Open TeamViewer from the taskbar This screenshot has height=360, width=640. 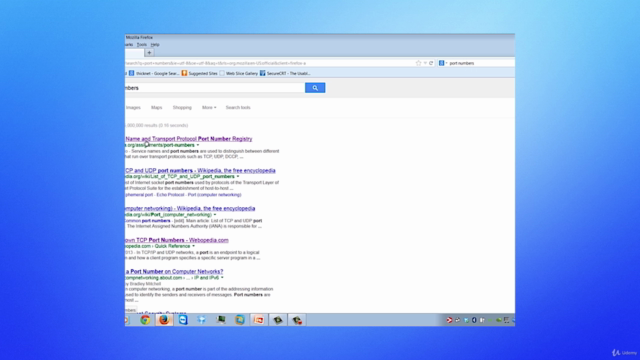click(183, 320)
